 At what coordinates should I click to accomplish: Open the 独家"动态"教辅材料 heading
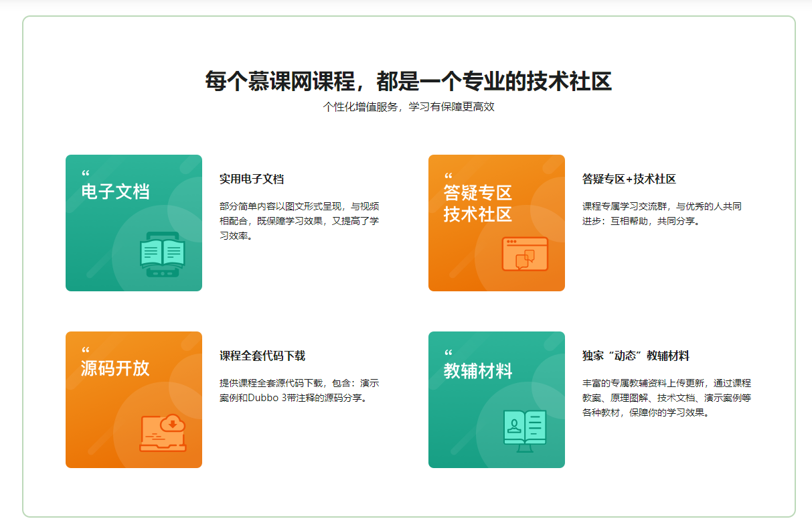pos(636,356)
